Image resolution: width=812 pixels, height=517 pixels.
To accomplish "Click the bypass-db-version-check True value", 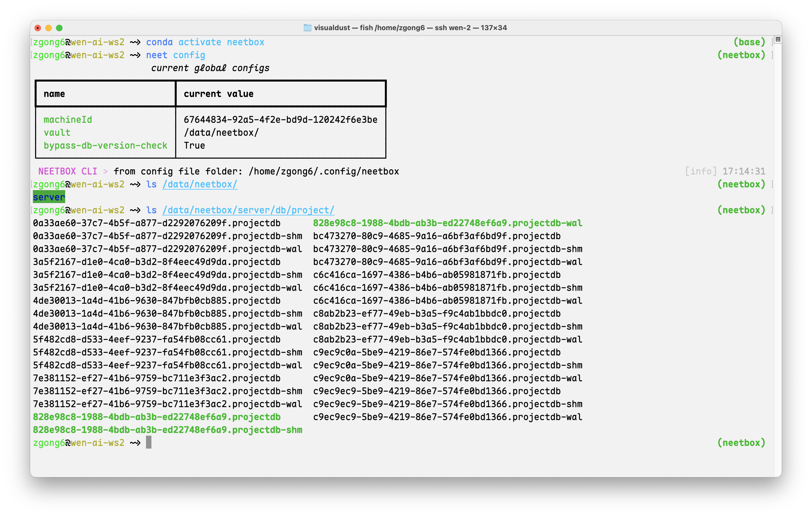I will point(194,146).
